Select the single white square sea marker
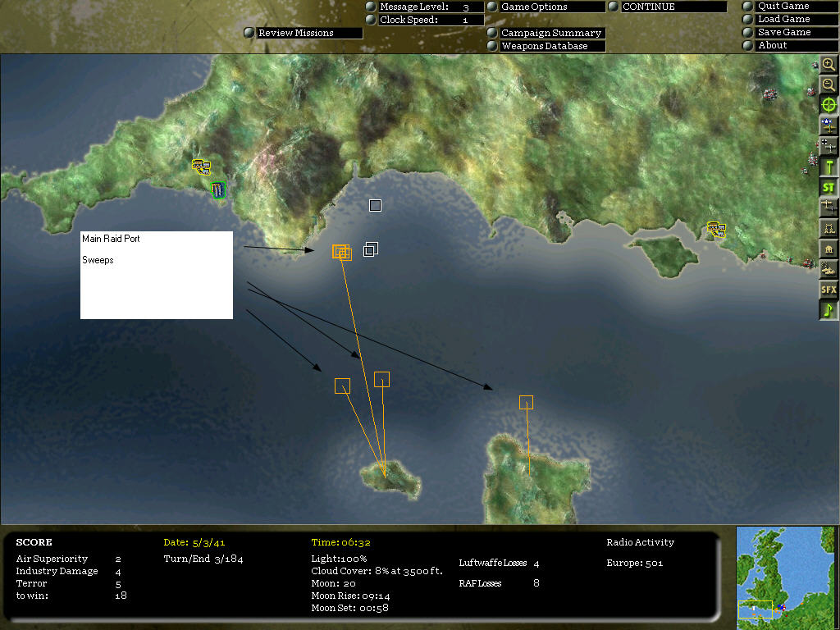Image resolution: width=840 pixels, height=630 pixels. (x=375, y=205)
